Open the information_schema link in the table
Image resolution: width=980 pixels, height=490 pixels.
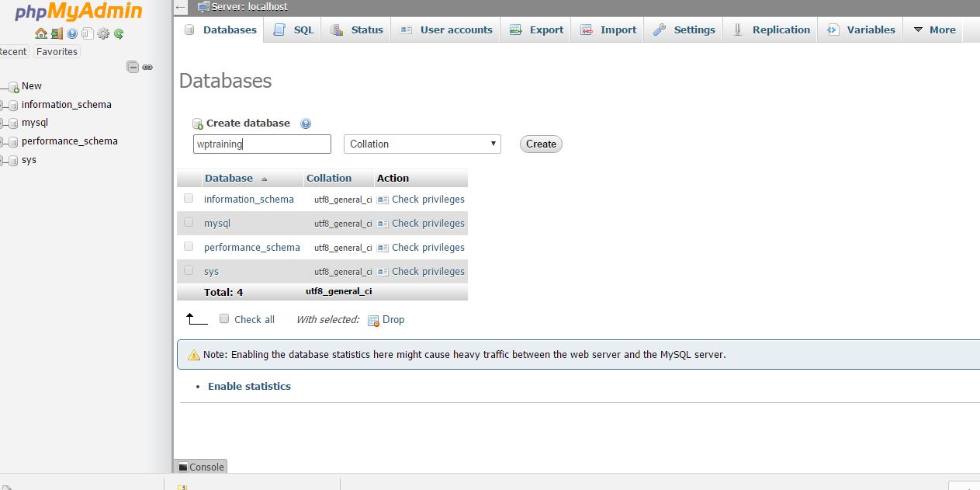249,199
